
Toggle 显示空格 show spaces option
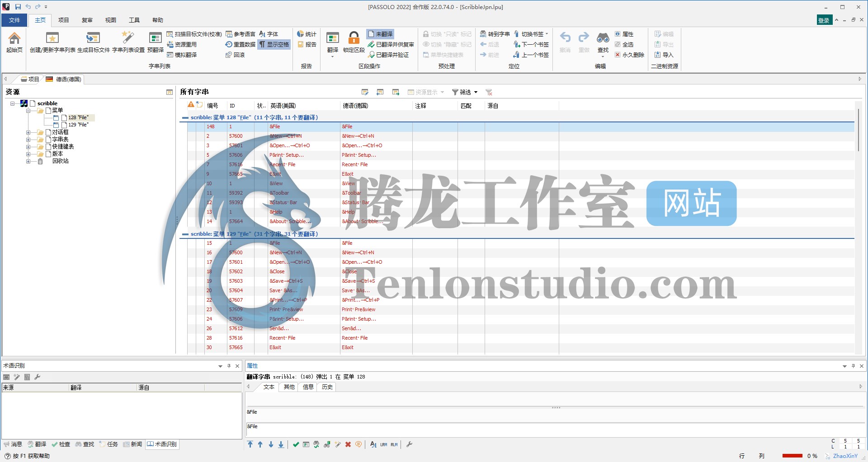tap(274, 44)
